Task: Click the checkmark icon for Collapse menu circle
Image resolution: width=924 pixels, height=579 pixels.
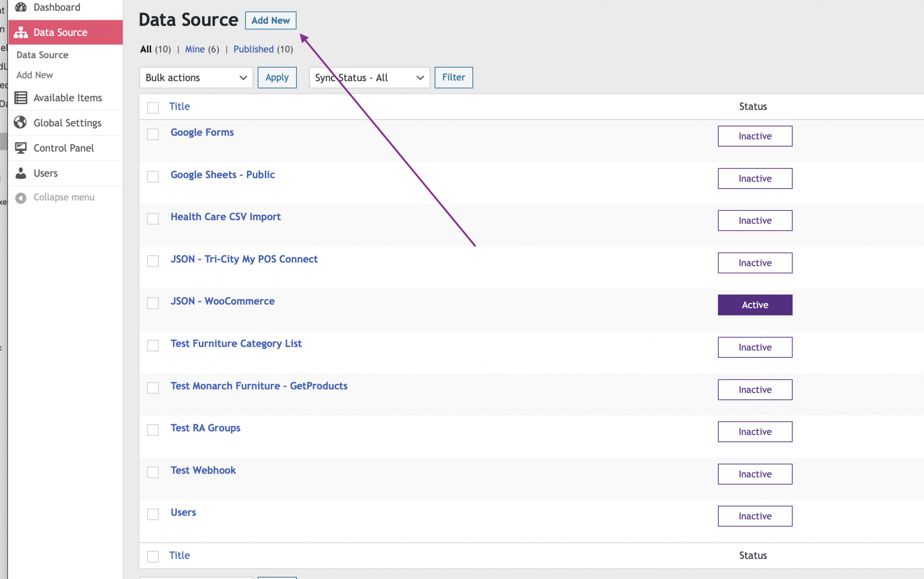Action: pyautogui.click(x=21, y=197)
